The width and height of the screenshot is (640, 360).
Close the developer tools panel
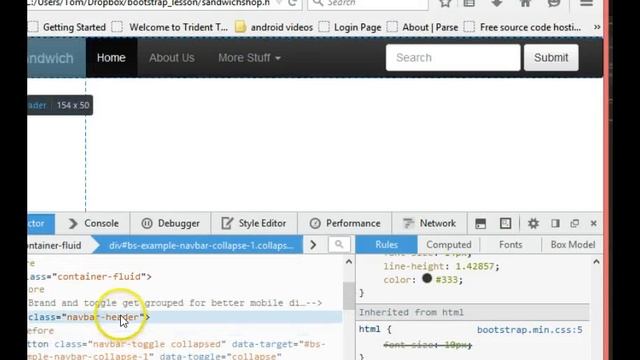point(593,223)
